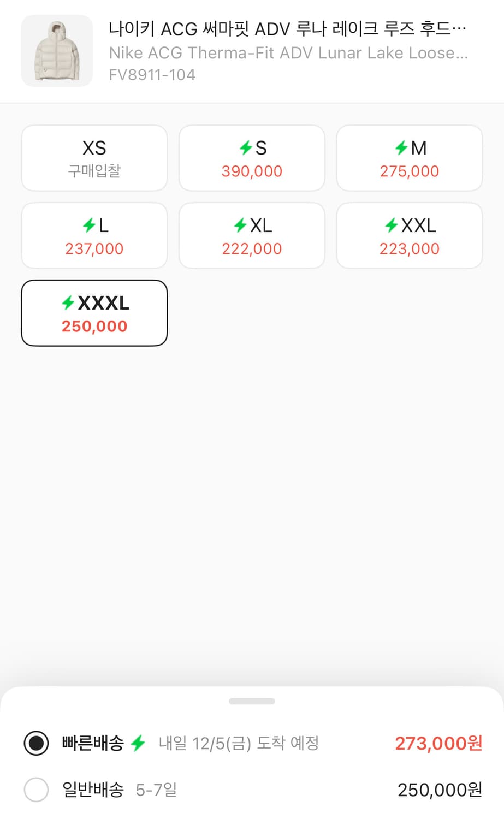Select the 빠른배송 radio button
The image size is (504, 819).
coord(37,743)
